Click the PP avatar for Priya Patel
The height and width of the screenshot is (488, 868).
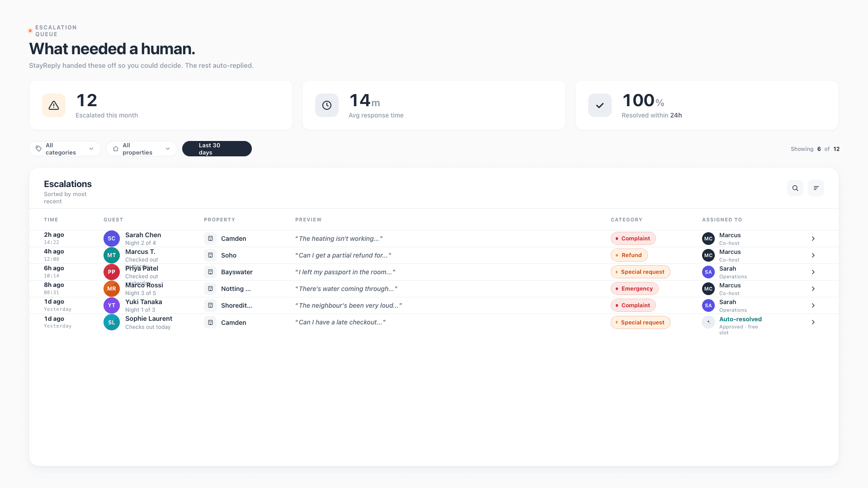[x=112, y=272]
